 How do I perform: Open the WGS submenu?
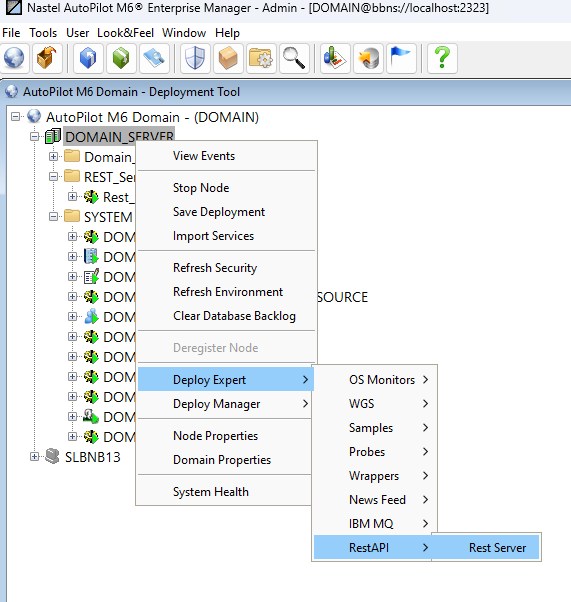(375, 404)
